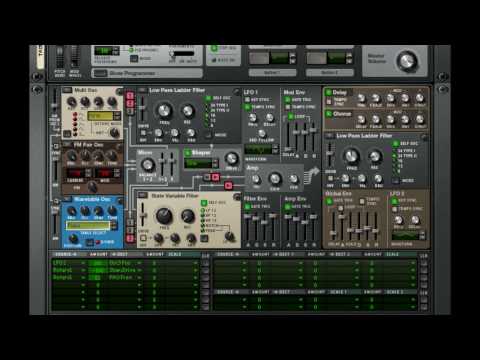Click the Multi Osc Amount knob
480x360 pixels.
115,133
